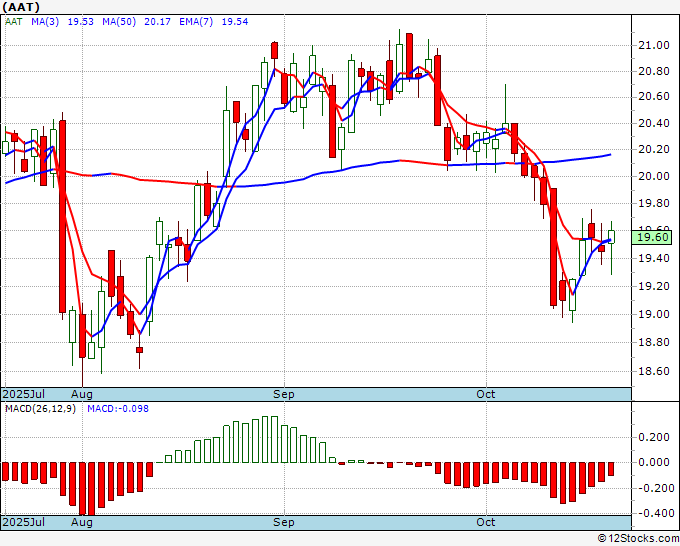This screenshot has width=680, height=546.
Task: Click the 20.60 price axis label
Action: coord(654,96)
